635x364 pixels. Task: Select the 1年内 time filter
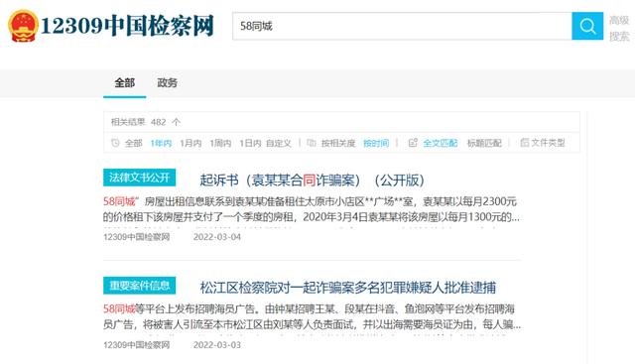pyautogui.click(x=161, y=143)
